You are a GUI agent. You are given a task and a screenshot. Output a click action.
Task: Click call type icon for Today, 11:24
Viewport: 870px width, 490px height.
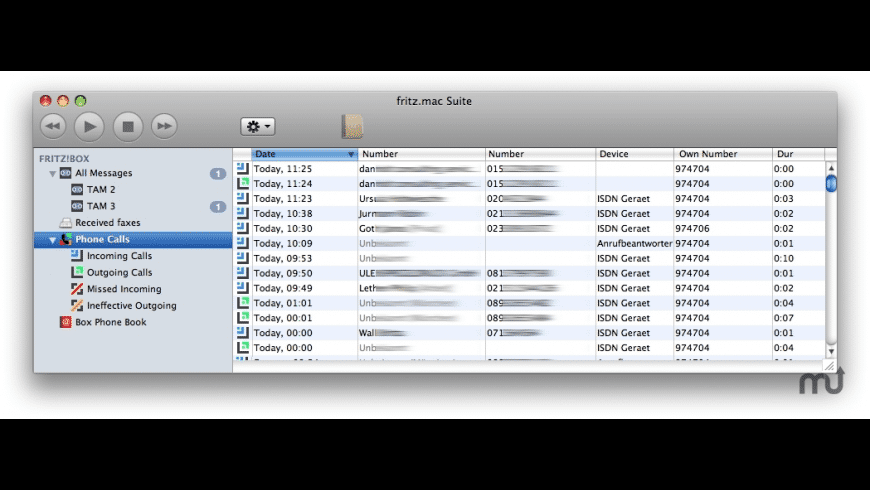pyautogui.click(x=242, y=183)
